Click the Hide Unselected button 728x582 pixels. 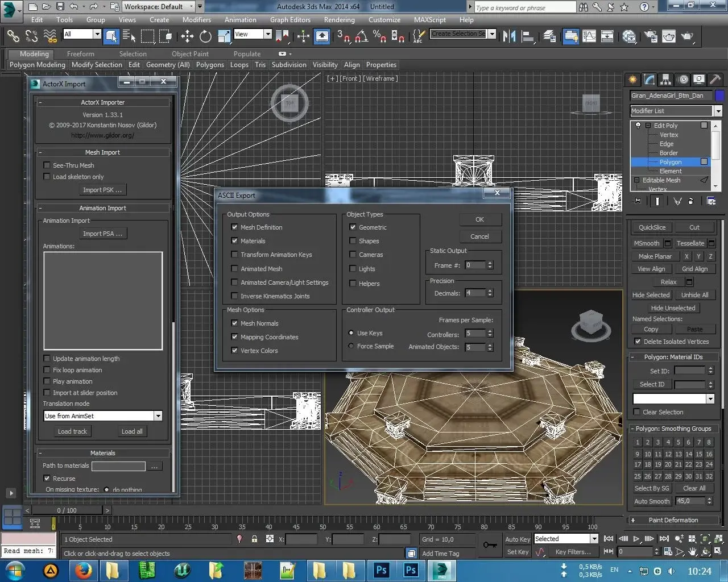(673, 308)
